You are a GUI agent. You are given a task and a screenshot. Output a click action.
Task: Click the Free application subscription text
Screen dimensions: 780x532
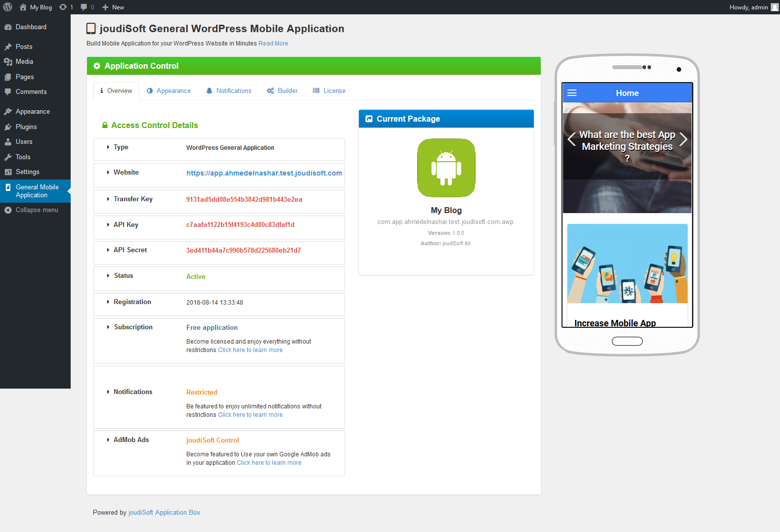pyautogui.click(x=212, y=328)
